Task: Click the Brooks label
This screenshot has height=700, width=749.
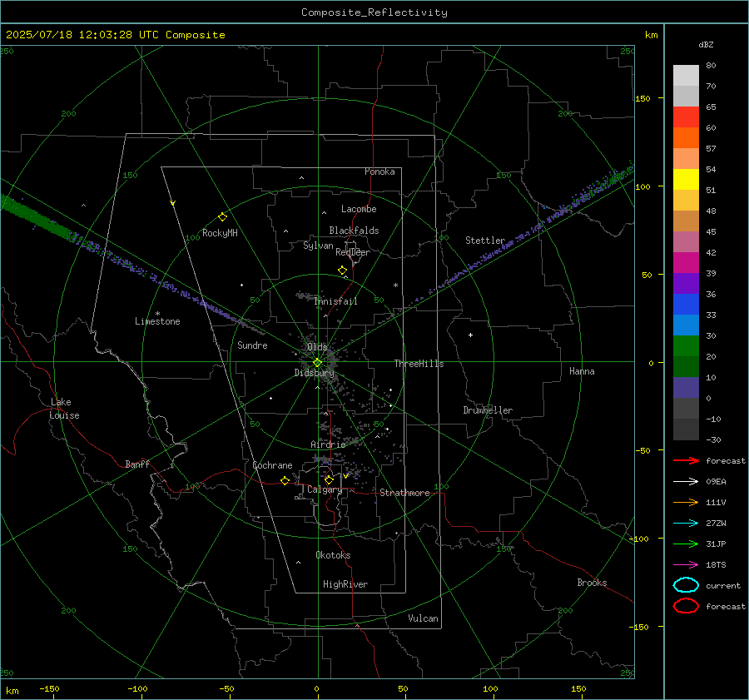Action: [592, 583]
